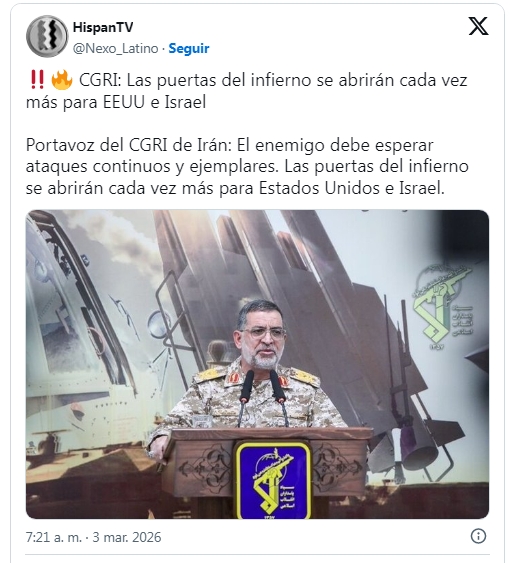
Task: Click the HispanTV display name
Action: pos(103,27)
